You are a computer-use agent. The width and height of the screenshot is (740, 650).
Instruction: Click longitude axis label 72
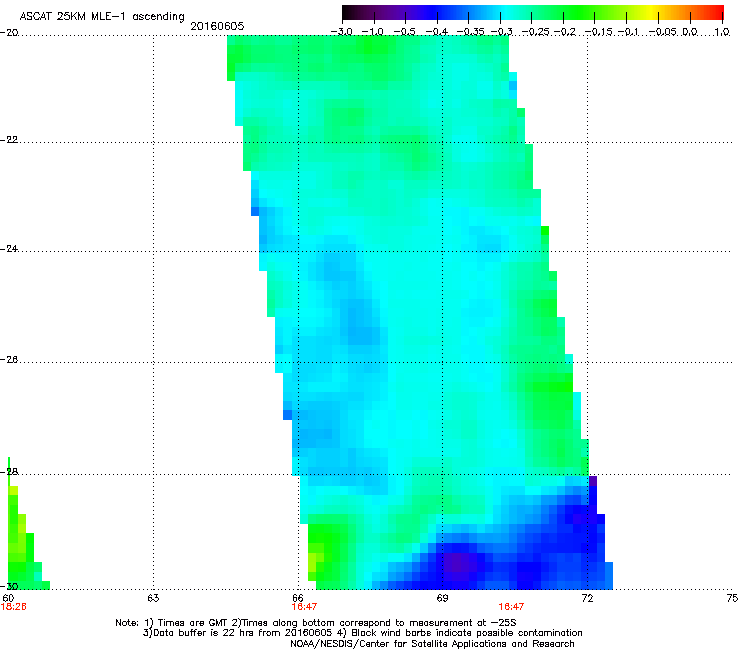coord(587,598)
